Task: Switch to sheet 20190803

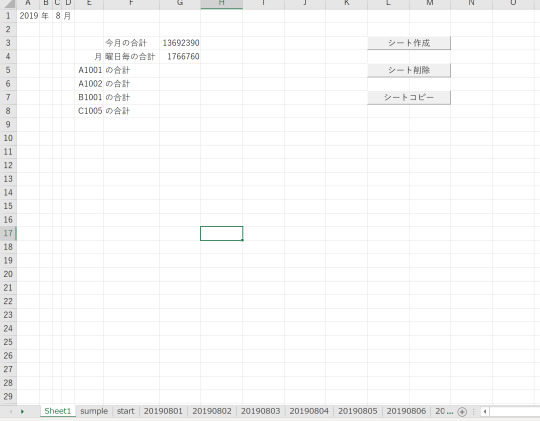Action: point(260,411)
